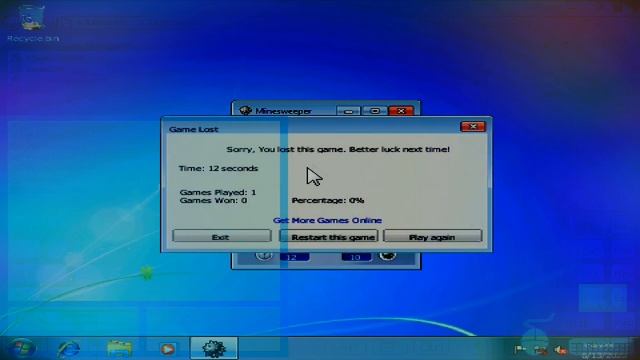Screen dimensions: 640x360
Task: Click the Minesweeper clock timer icon
Action: (264, 256)
